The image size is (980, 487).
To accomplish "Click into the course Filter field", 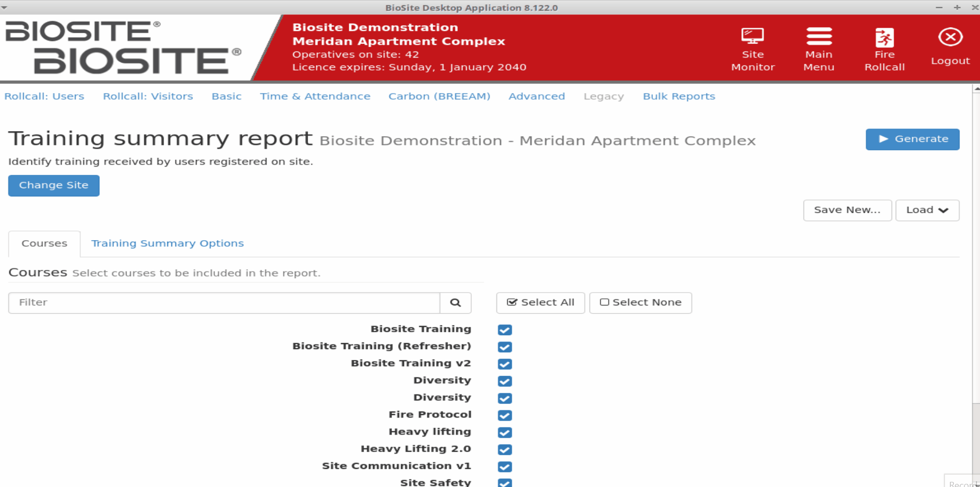I will pyautogui.click(x=224, y=303).
